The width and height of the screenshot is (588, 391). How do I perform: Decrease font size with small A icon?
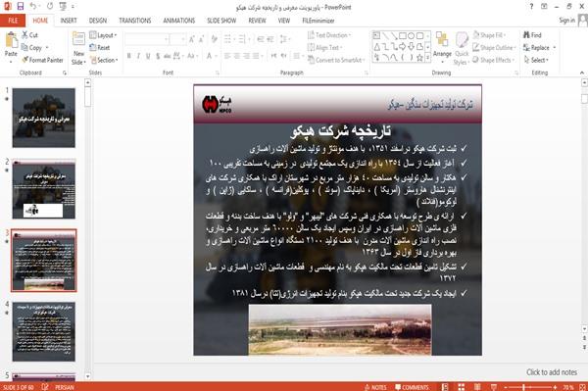202,39
